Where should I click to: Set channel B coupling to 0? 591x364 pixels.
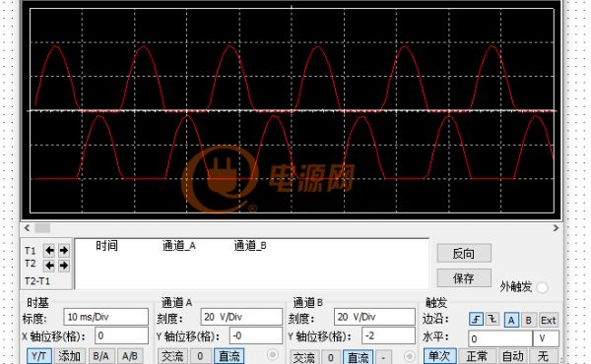(331, 357)
